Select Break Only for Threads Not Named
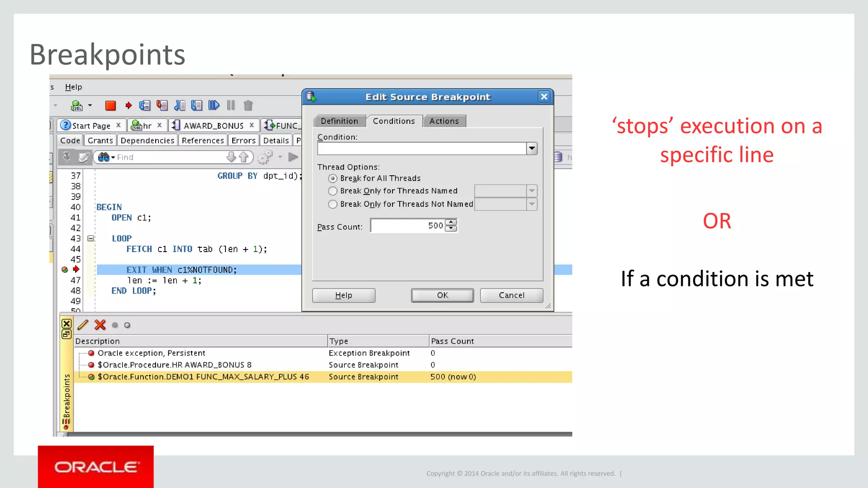868x488 pixels. click(x=333, y=204)
